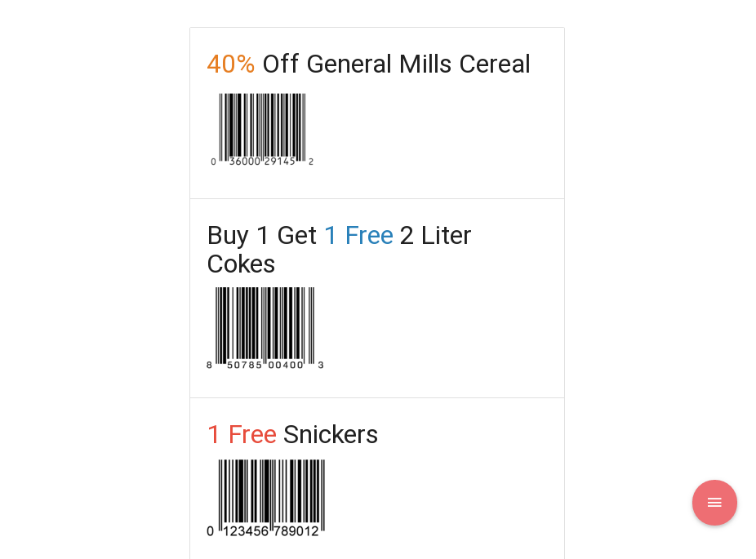Click barcode digits 123456 789012
The image size is (756, 559).
pos(271,531)
